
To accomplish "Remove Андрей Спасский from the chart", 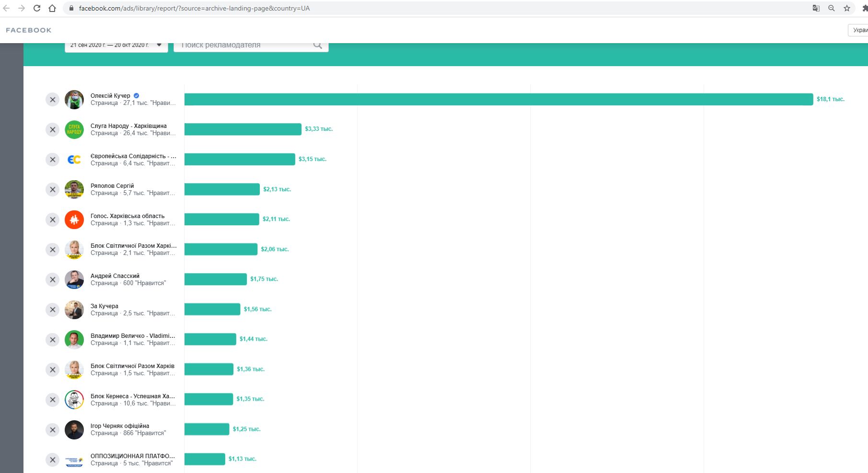I will [53, 280].
